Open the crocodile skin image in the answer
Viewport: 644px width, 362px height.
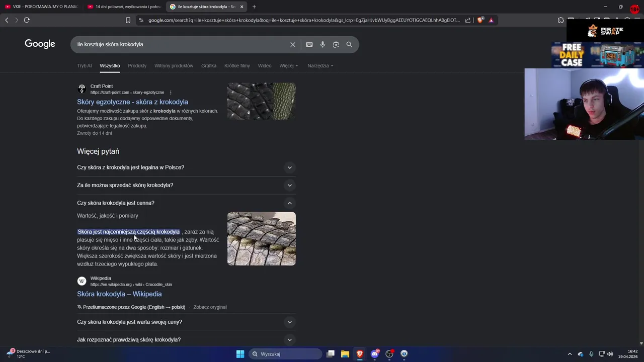pyautogui.click(x=261, y=239)
